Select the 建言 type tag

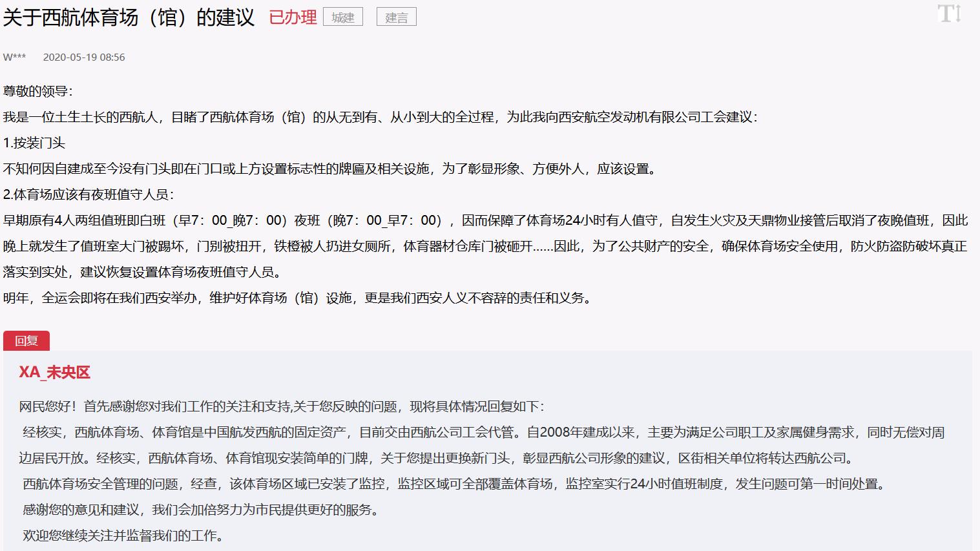tap(397, 17)
